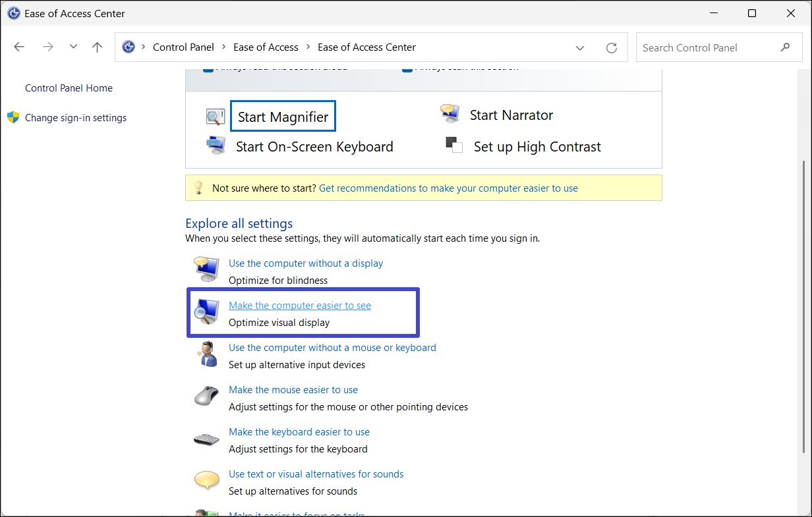Click the Narrator speech bubble monitor icon

coord(450,114)
